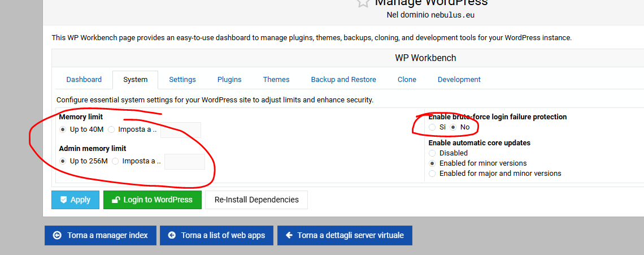Click the shield icon on Apply button

[63, 200]
